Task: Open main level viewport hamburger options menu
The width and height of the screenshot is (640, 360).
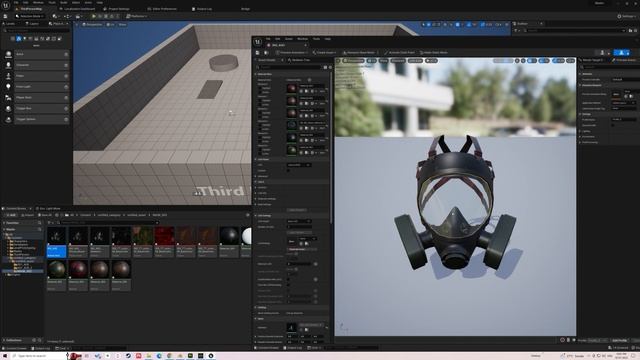Action: (x=76, y=24)
